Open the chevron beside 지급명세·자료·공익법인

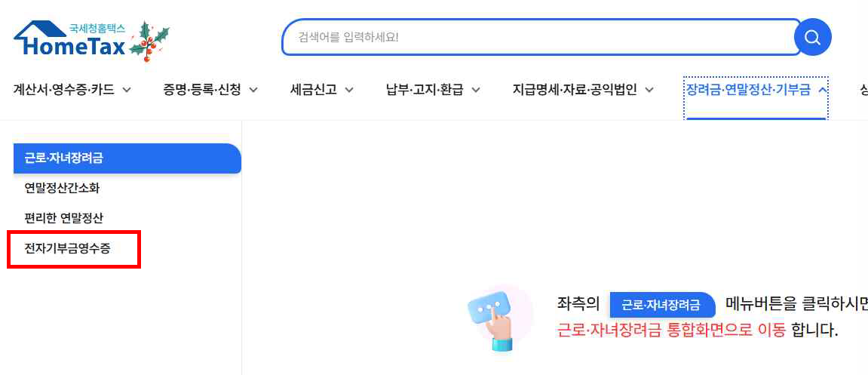[649, 90]
